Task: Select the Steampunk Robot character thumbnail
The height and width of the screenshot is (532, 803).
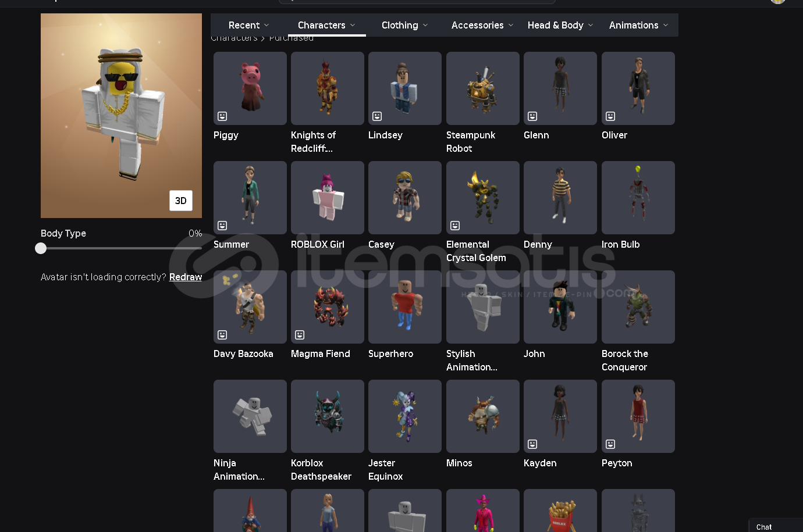Action: 483,88
